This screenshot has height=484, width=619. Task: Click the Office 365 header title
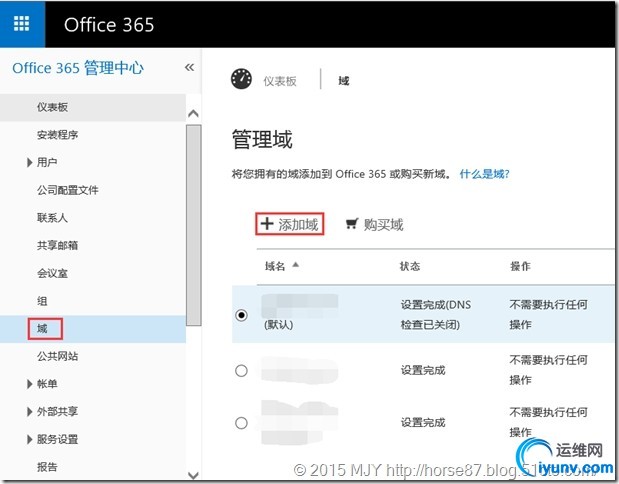click(109, 24)
